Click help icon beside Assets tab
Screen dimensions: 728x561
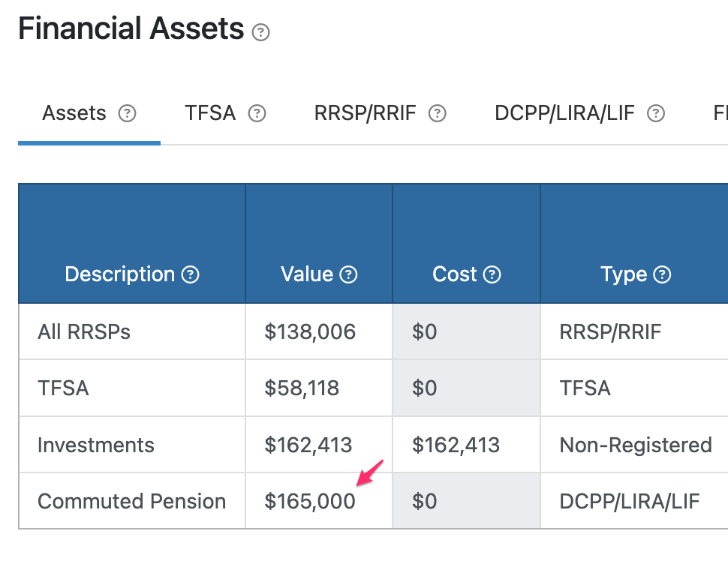128,114
